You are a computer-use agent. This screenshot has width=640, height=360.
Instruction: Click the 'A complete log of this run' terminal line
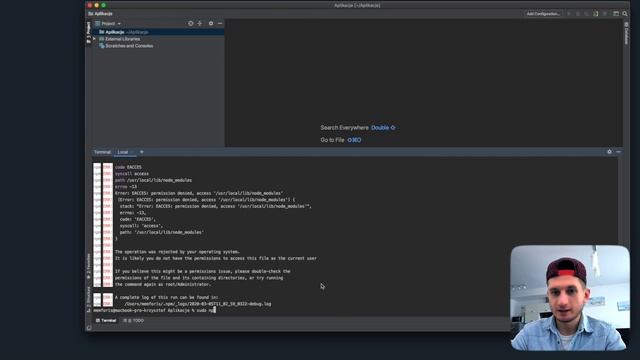167,297
